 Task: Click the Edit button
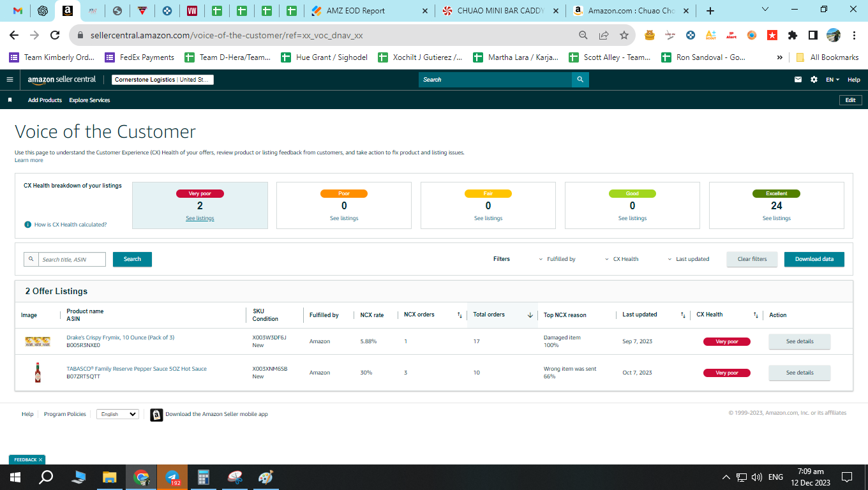[x=850, y=100]
